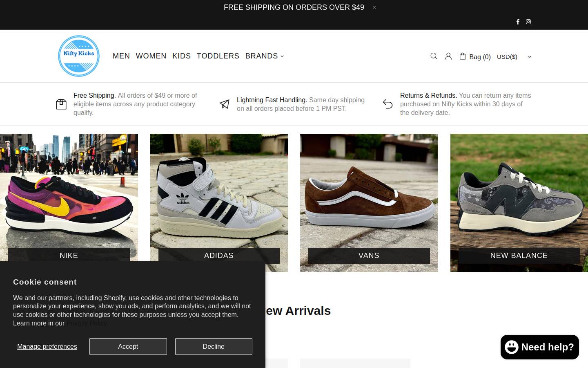The width and height of the screenshot is (588, 368).
Task: Accept cookies in the consent dialog
Action: [128, 346]
